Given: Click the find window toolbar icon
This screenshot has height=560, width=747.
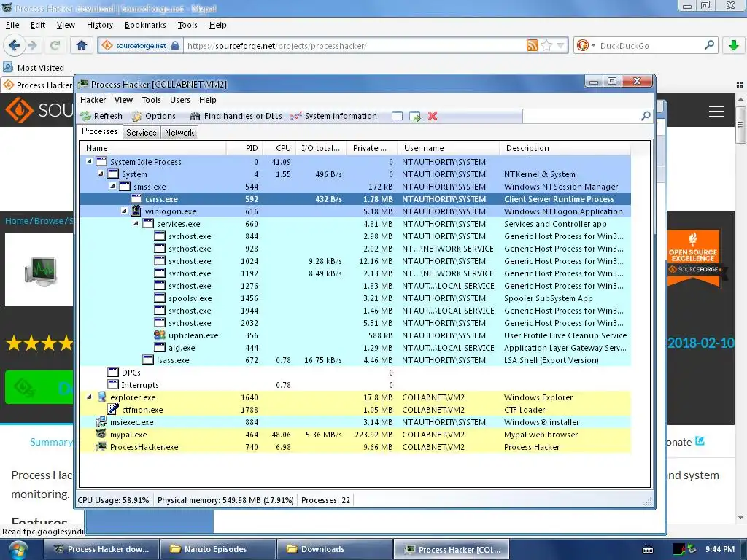Looking at the screenshot, I should coord(398,116).
